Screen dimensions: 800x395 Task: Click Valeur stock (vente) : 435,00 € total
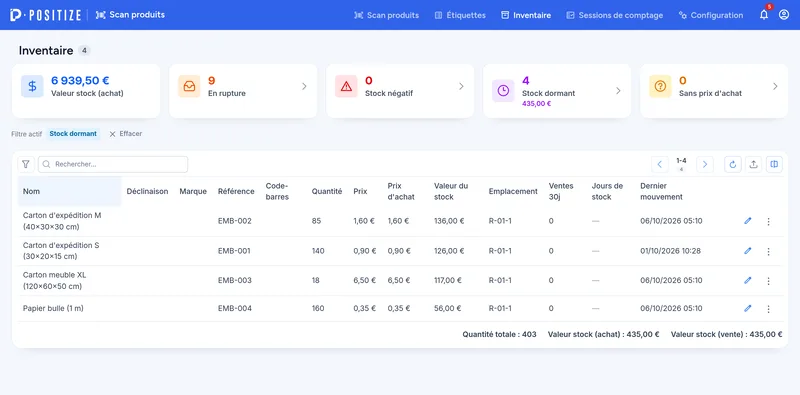point(727,335)
